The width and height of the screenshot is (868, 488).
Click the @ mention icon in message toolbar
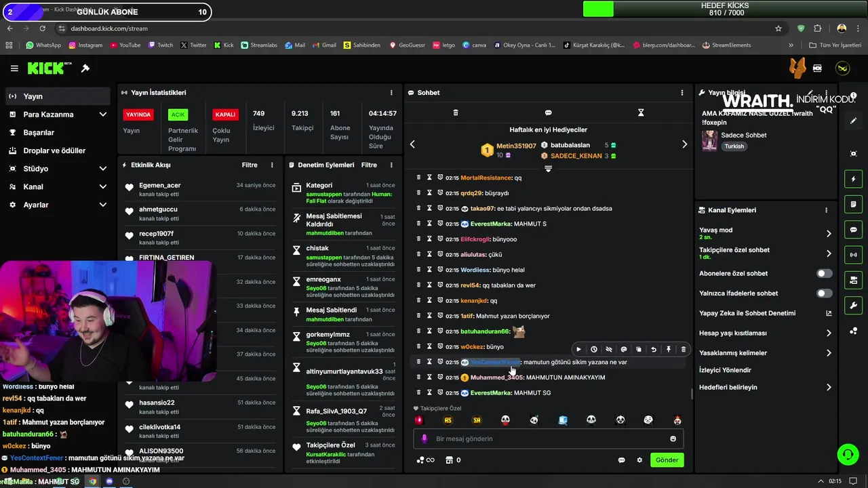tap(624, 349)
